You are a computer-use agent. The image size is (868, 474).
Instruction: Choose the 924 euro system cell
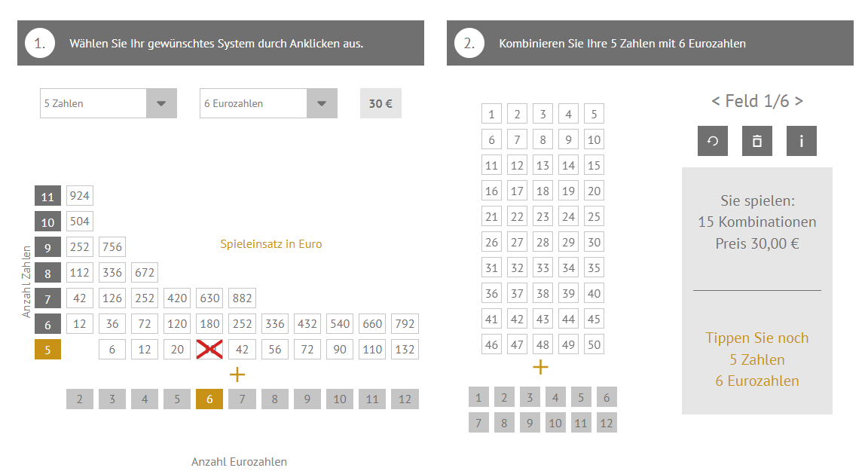point(80,195)
